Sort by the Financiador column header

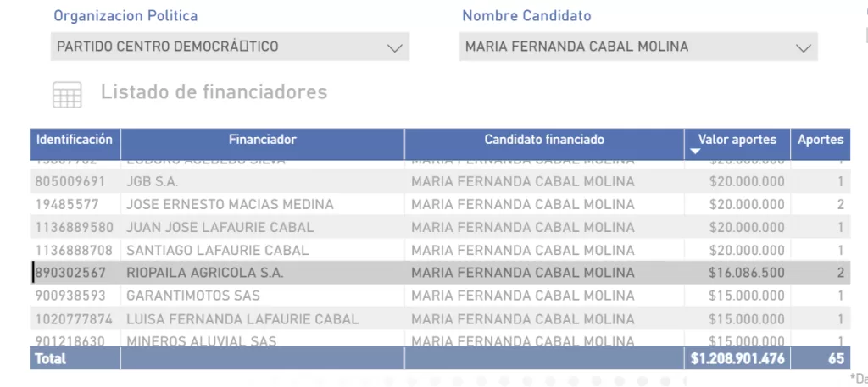point(263,140)
